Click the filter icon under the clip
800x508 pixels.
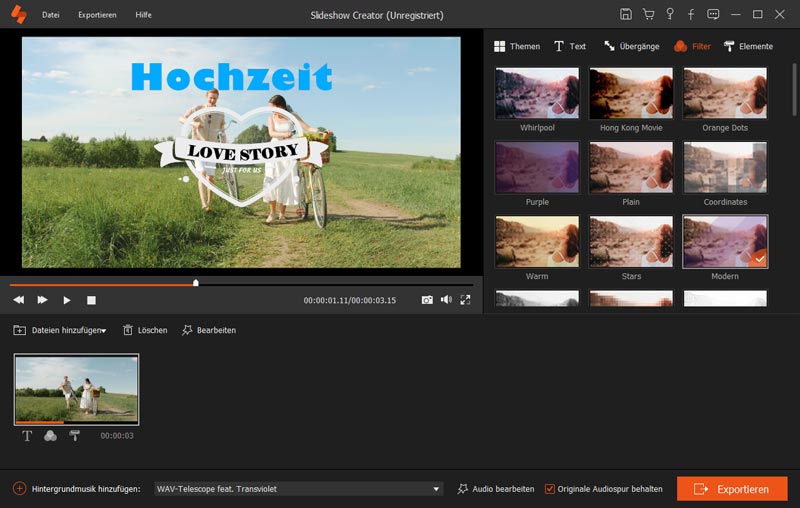tap(51, 436)
